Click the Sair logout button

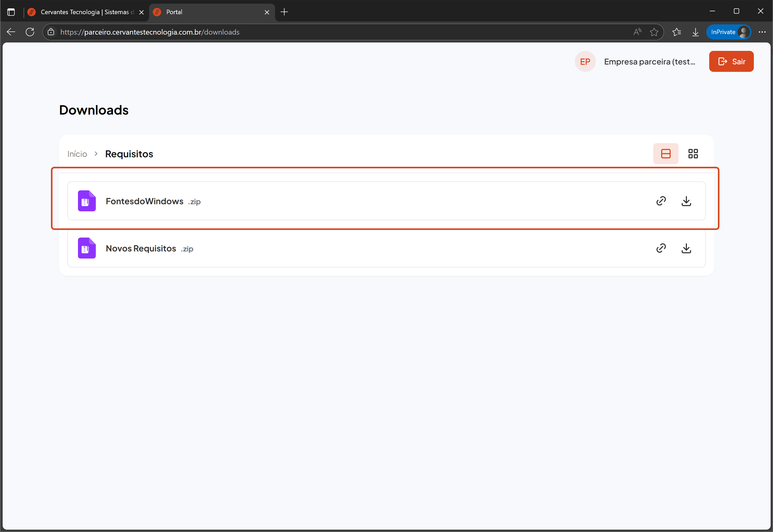click(731, 62)
